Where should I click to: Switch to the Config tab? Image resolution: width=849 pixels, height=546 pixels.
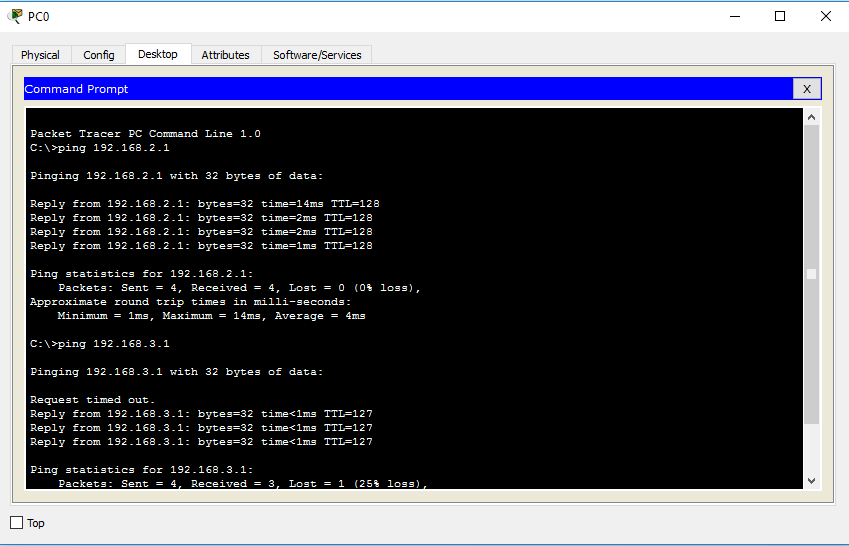[x=99, y=55]
